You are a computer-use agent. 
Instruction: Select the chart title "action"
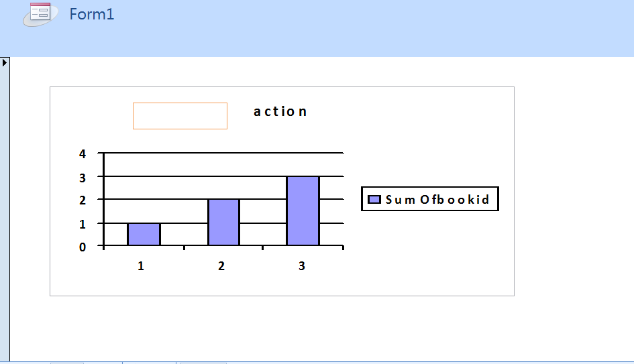coord(280,111)
